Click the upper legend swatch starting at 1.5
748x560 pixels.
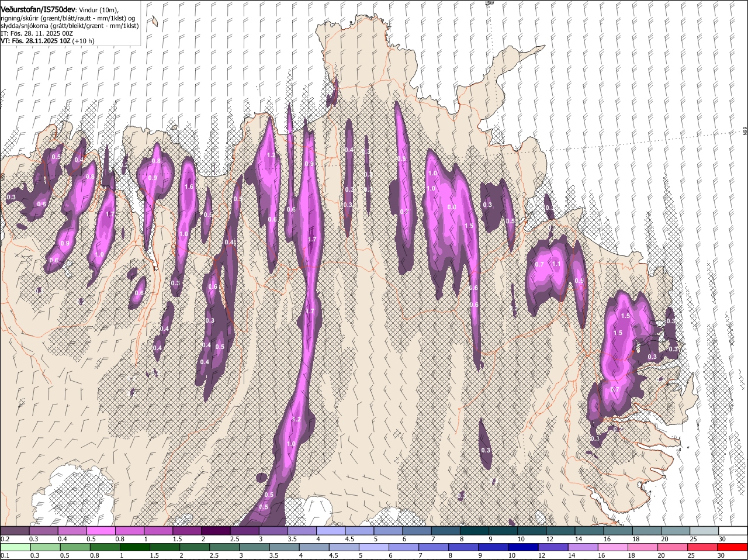pos(187,530)
